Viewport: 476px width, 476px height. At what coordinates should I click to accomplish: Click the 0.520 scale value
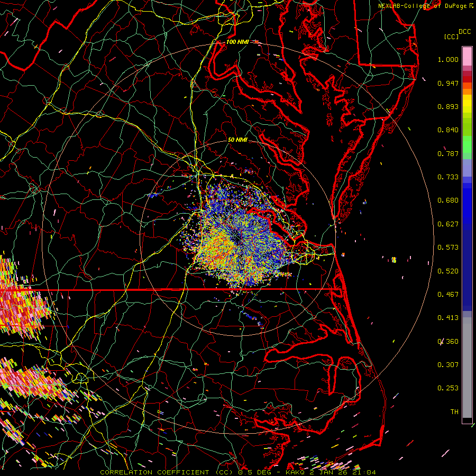point(448,271)
